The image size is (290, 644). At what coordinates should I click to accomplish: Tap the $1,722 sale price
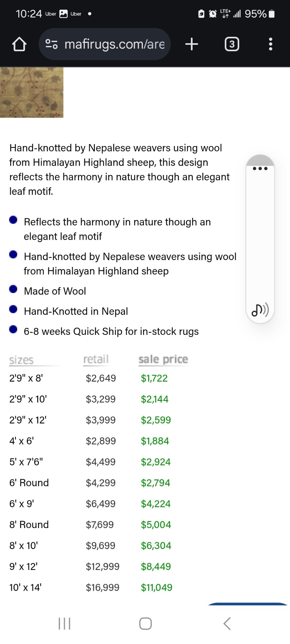(154, 378)
